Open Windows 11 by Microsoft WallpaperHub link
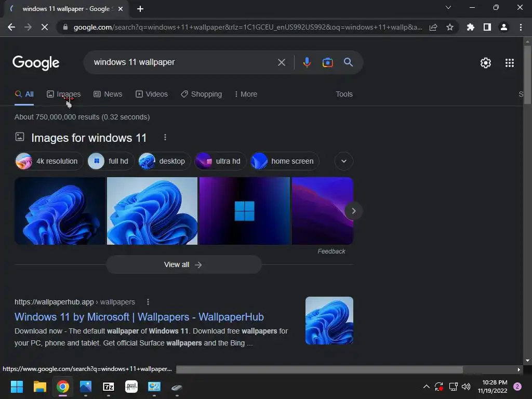The width and height of the screenshot is (532, 399). 139,317
